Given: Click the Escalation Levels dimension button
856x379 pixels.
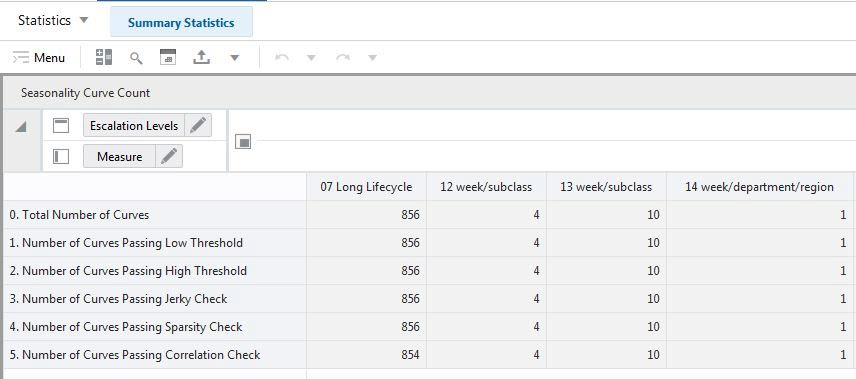Looking at the screenshot, I should click(134, 126).
